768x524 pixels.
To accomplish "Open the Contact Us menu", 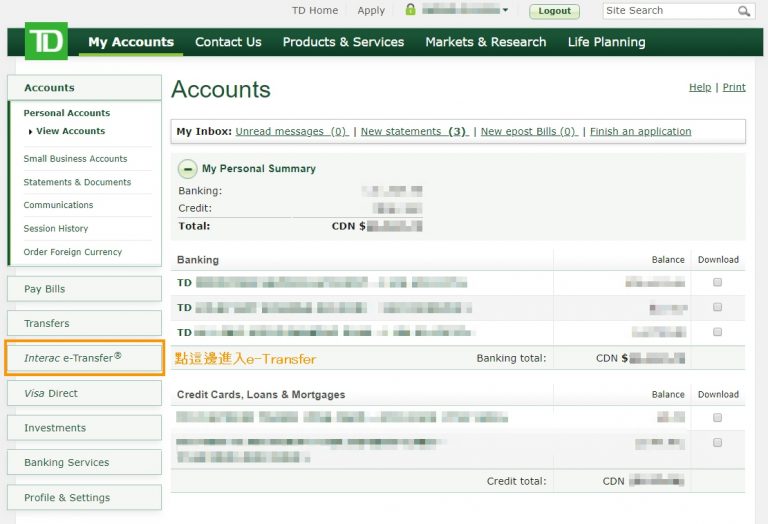I will click(228, 42).
